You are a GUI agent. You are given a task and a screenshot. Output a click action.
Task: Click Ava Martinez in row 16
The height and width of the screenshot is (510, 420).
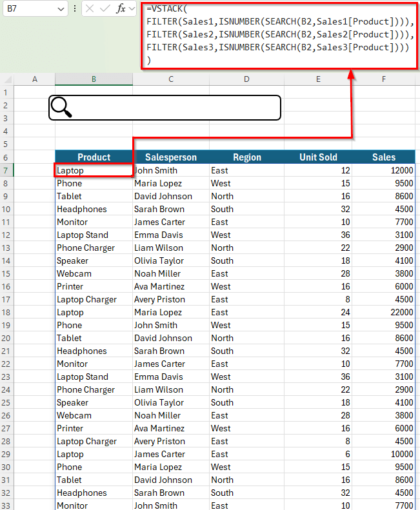pos(171,286)
